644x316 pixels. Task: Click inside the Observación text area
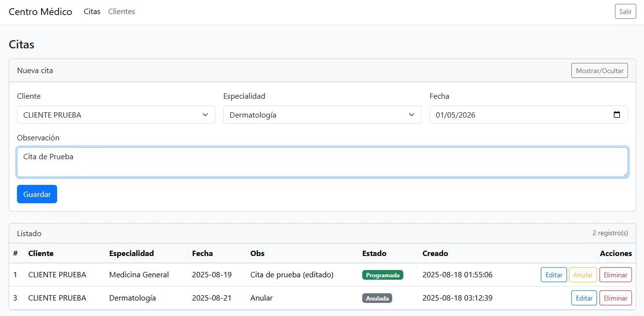322,162
